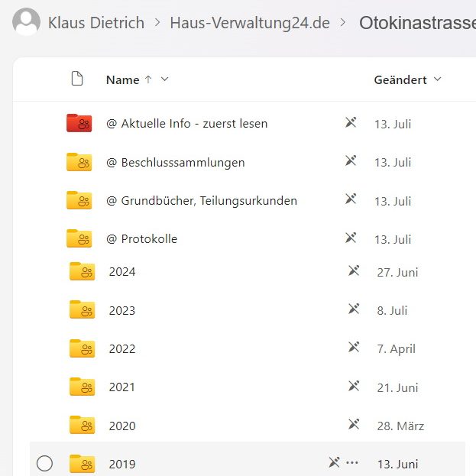Click the pin icon beside the 2023 folder
The image size is (476, 476).
click(354, 309)
